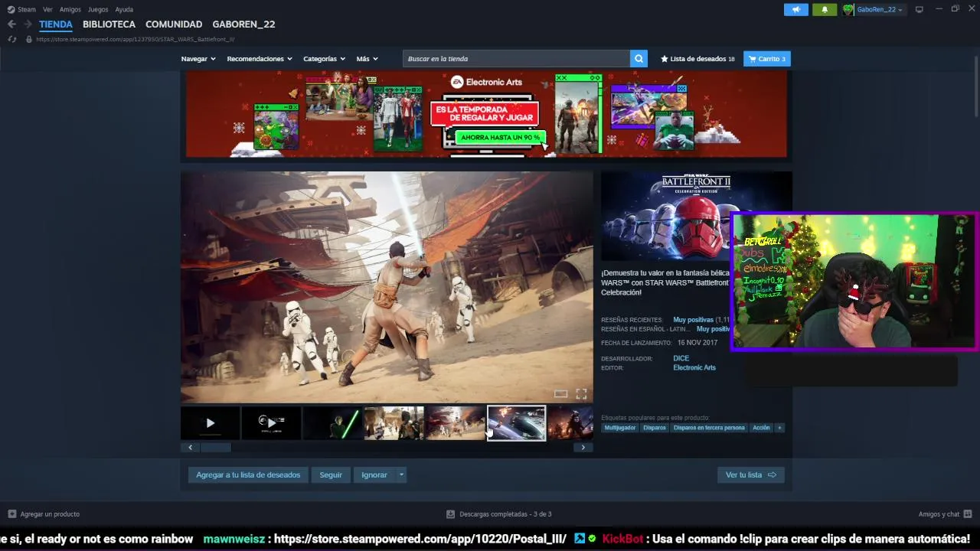The width and height of the screenshot is (980, 551).
Task: Open the Carrito shopping cart
Action: [766, 59]
